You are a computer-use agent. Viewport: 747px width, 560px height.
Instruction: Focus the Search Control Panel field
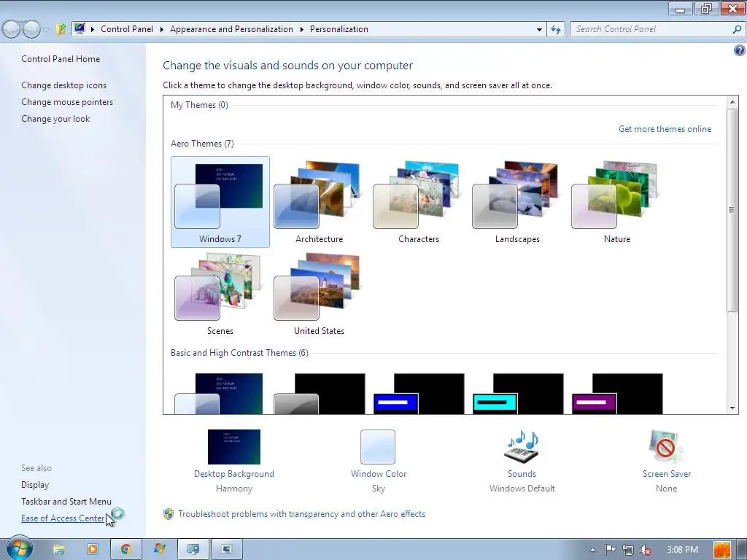coord(657,29)
